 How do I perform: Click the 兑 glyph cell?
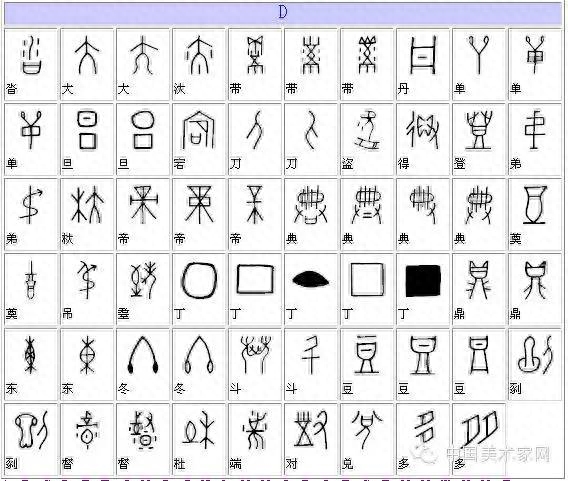(367, 439)
